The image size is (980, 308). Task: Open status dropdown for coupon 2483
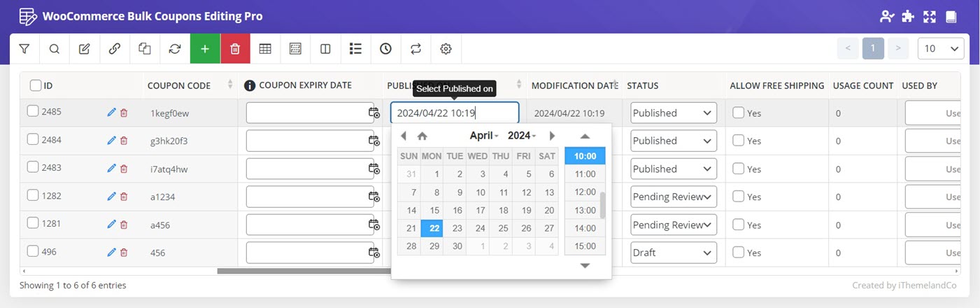tap(674, 169)
